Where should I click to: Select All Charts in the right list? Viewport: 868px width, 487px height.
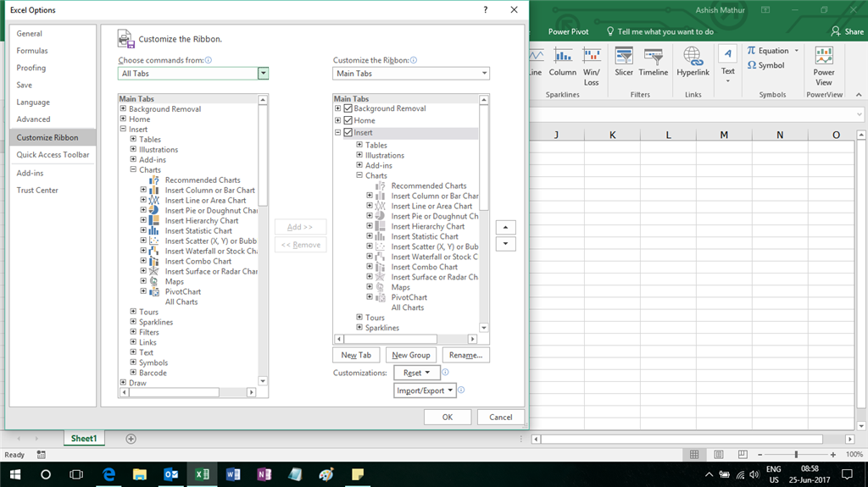(x=408, y=307)
